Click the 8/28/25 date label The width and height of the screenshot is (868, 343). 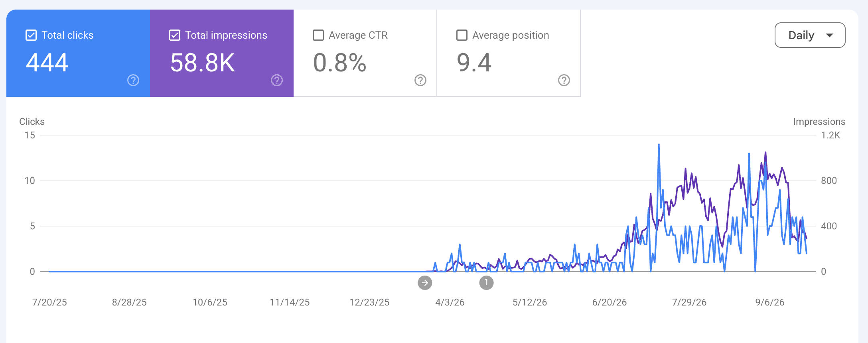pos(129,302)
